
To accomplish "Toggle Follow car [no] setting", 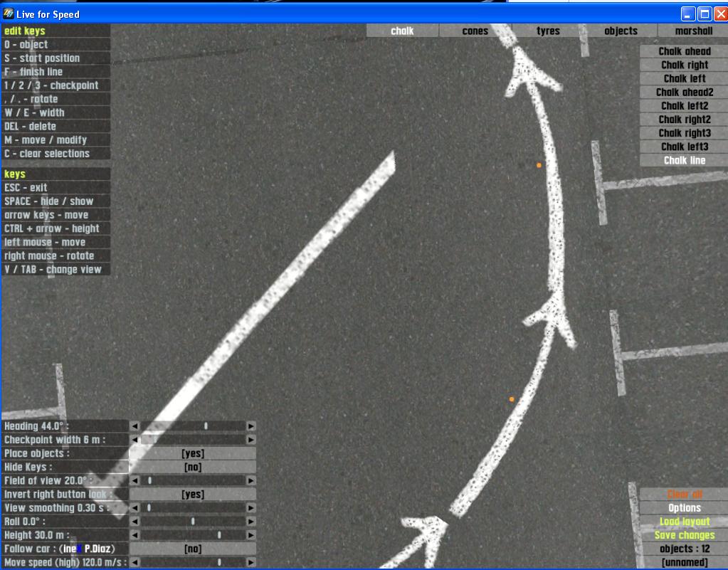I will coord(193,549).
